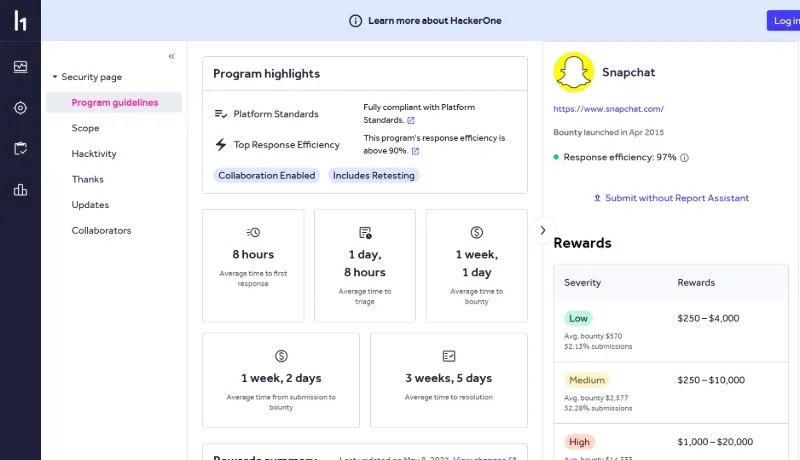Click the $1,000–$20,000 reward range

pyautogui.click(x=715, y=442)
